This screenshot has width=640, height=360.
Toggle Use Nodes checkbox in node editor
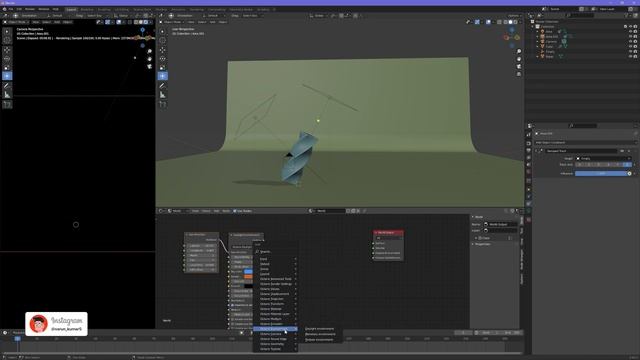click(235, 211)
